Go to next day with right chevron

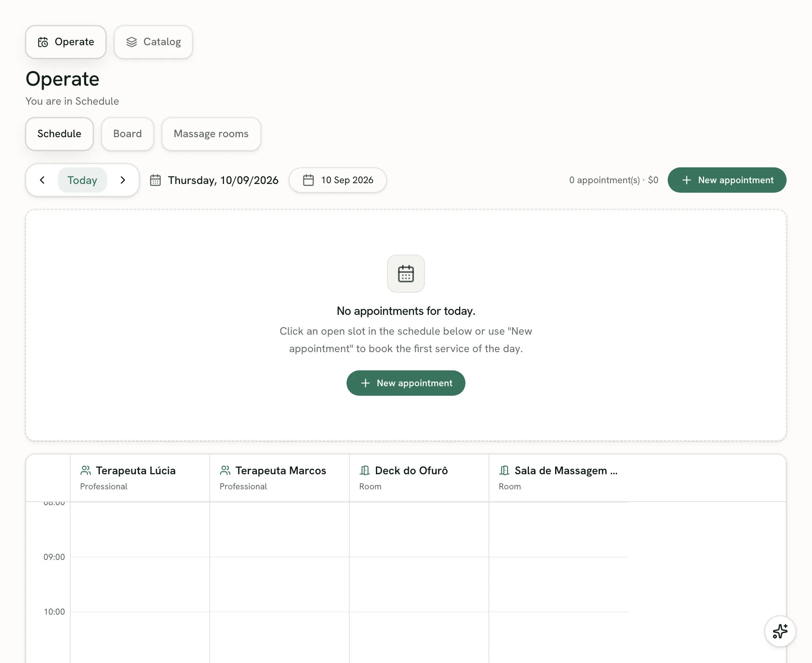click(x=123, y=180)
